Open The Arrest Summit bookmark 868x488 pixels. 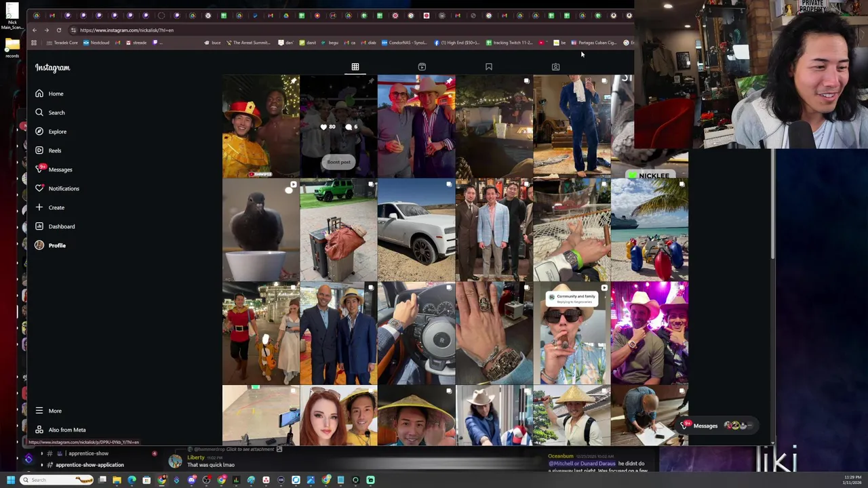click(248, 43)
